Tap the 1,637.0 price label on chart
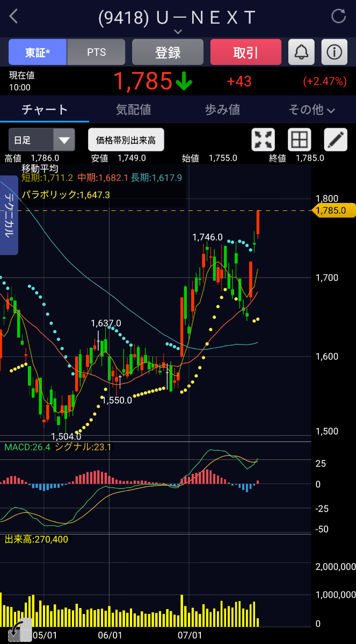This screenshot has width=356, height=644. [x=106, y=323]
